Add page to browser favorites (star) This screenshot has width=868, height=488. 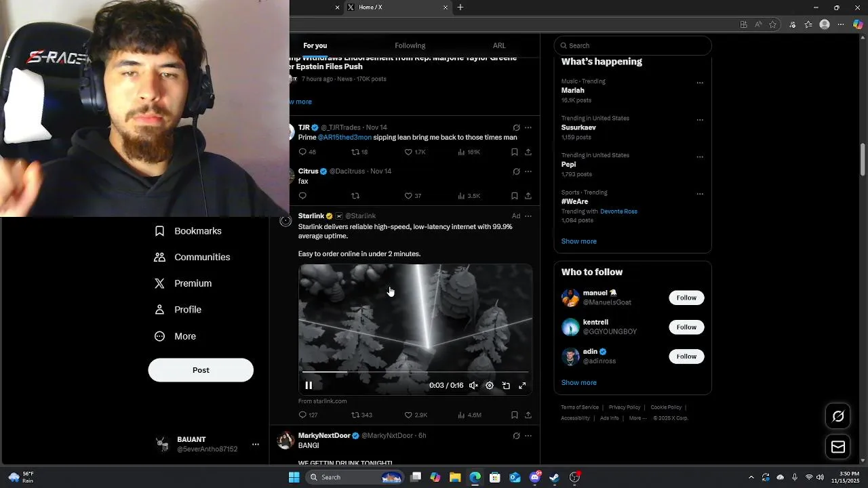[x=772, y=24]
